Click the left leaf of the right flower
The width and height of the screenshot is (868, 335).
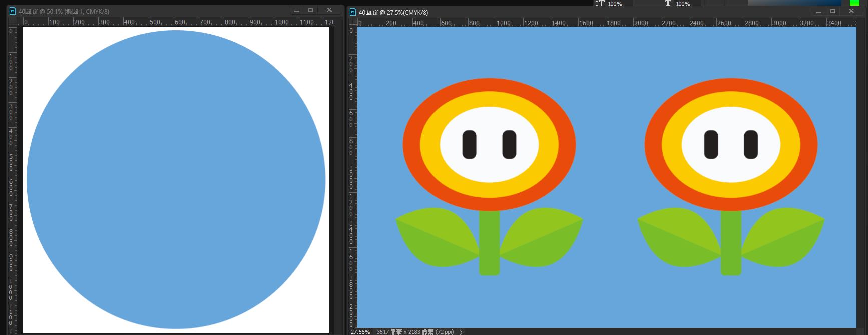[679, 237]
